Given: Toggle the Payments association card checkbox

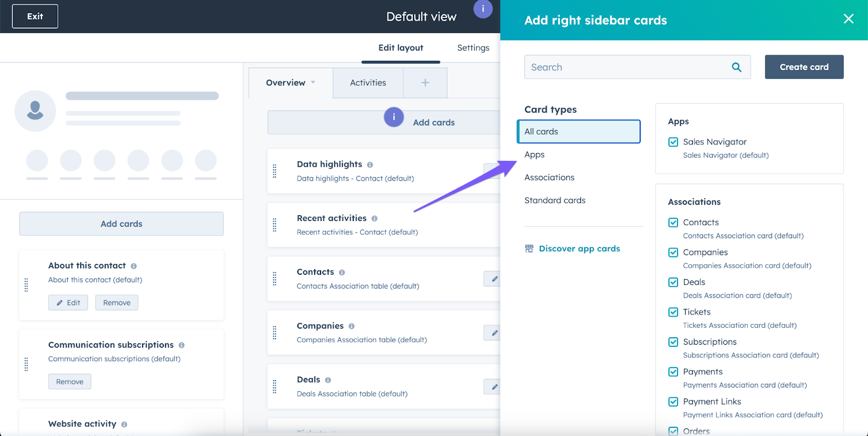Looking at the screenshot, I should pyautogui.click(x=673, y=372).
